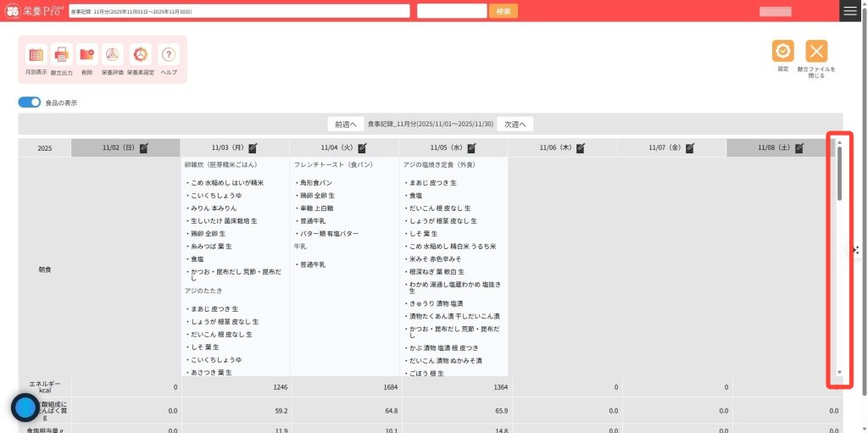The width and height of the screenshot is (868, 433).
Task: Click the 食事記録 file name field
Action: [x=238, y=11]
